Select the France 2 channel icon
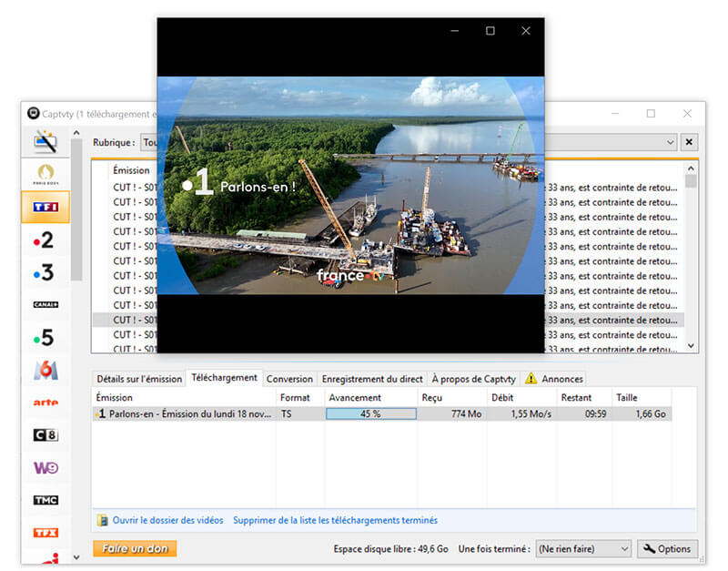This screenshot has width=728, height=571. click(x=45, y=240)
